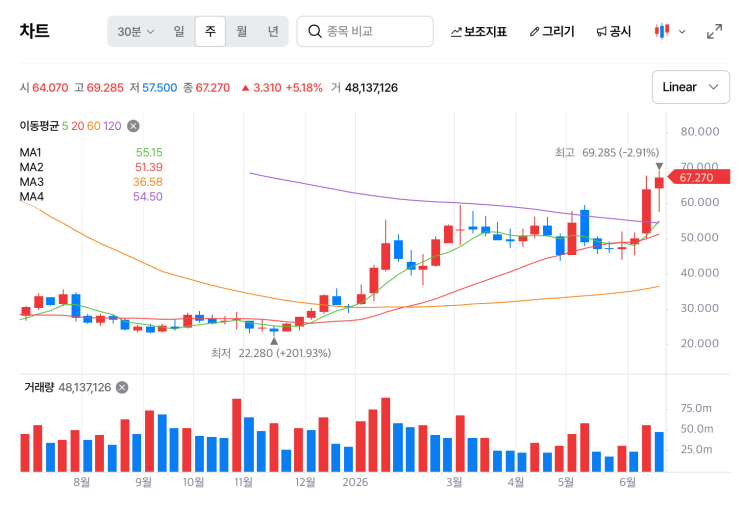Click the 120-period moving average label
743x511 pixels.
tap(112, 126)
